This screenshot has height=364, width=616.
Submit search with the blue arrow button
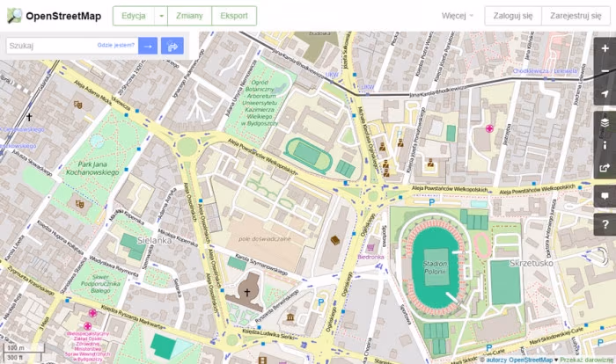pyautogui.click(x=148, y=46)
